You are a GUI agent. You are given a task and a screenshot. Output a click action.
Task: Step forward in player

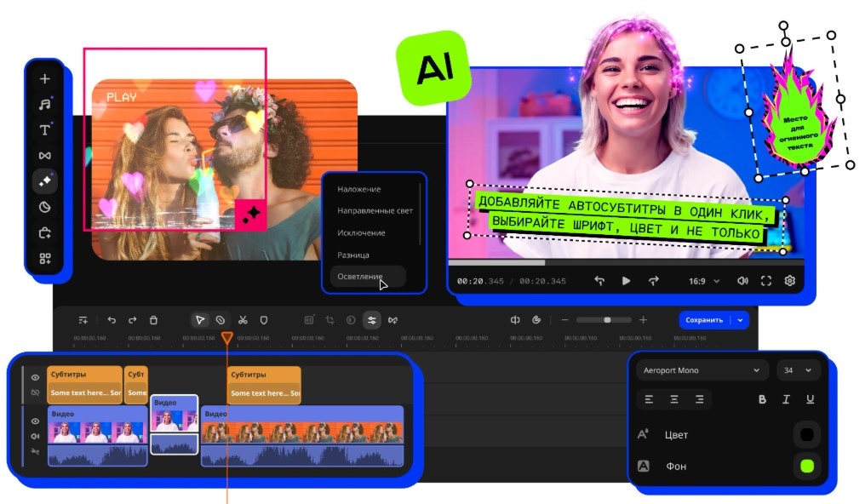click(653, 281)
